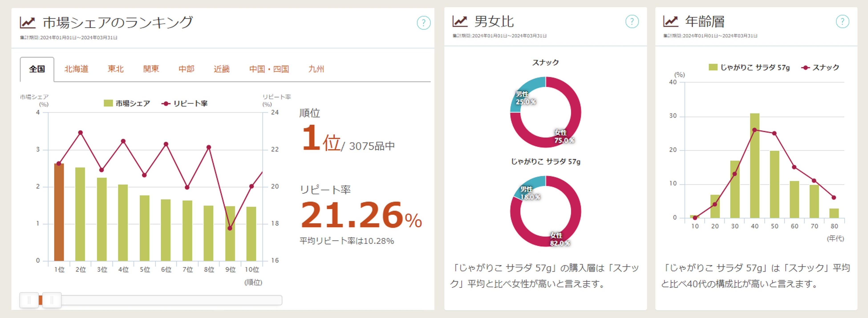Screen dimensions: 868x318
Task: Switch to the 九州 region tab
Action: tap(316, 69)
